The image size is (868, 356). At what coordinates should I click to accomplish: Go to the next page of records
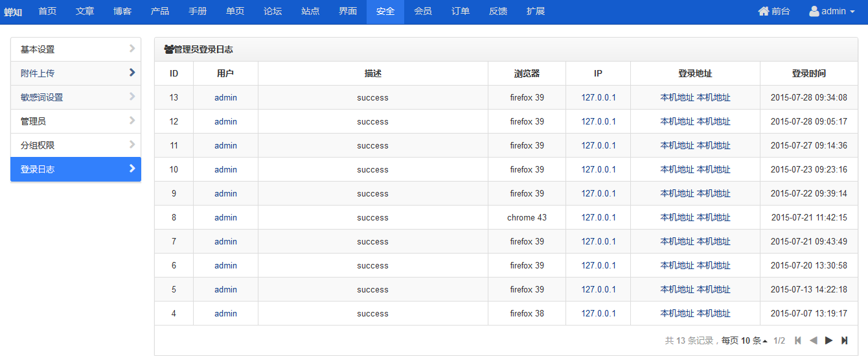828,340
